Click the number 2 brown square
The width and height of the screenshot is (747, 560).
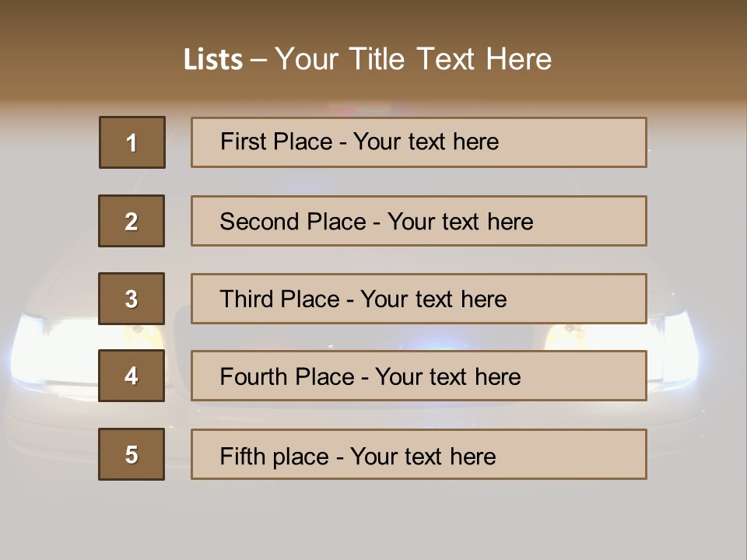pos(132,221)
